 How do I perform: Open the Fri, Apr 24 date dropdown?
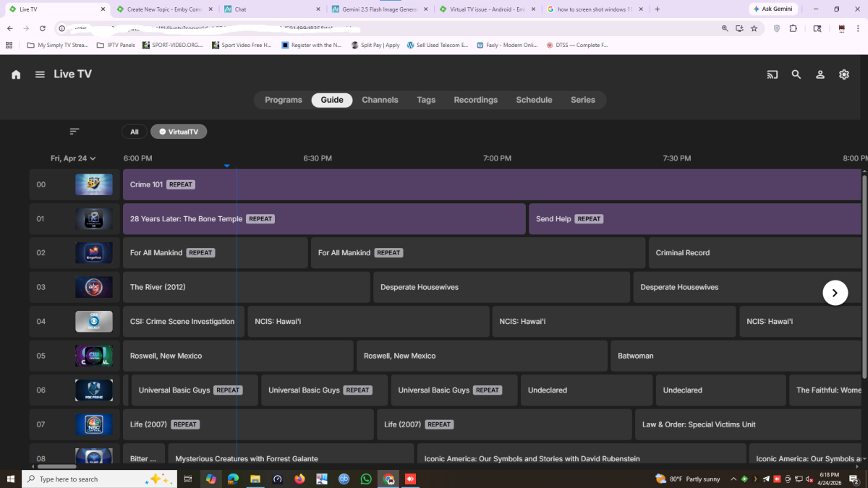coord(73,158)
